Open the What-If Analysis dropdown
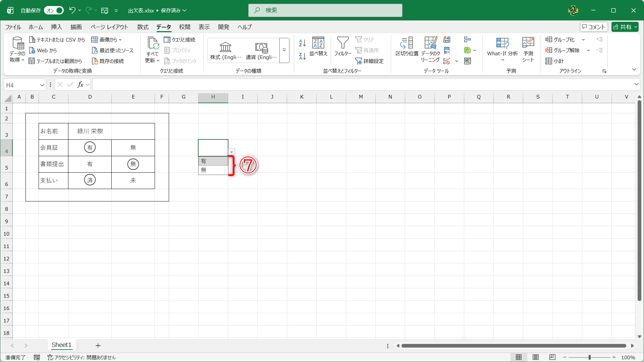Screen dimensions: 644x362 point(502,54)
